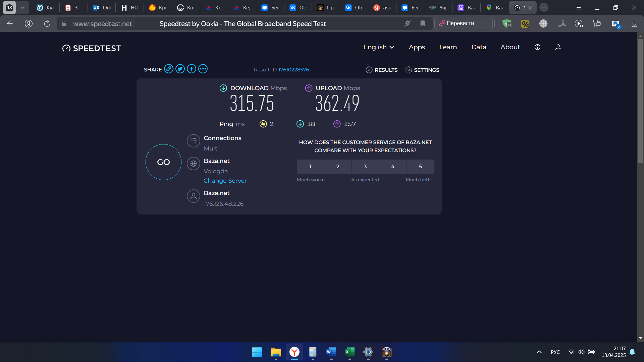Open Windows Start menu
The height and width of the screenshot is (362, 644).
tap(257, 352)
